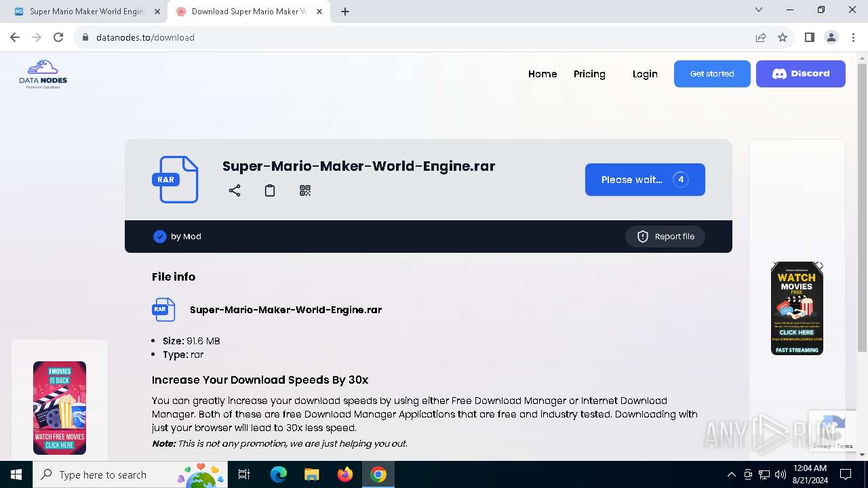Open the volume icon in system tray
868x488 pixels.
click(781, 474)
